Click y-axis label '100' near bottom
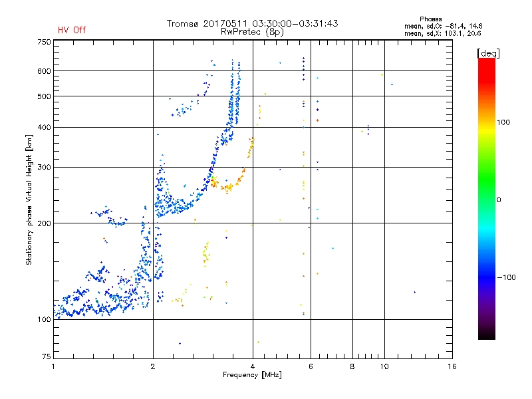The image size is (532, 399). coord(44,320)
